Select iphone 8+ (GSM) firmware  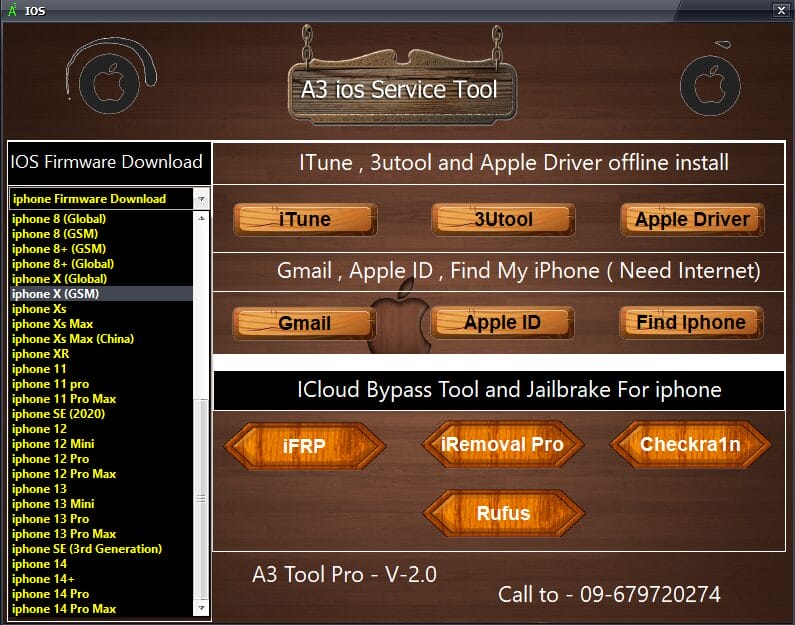coord(101,249)
